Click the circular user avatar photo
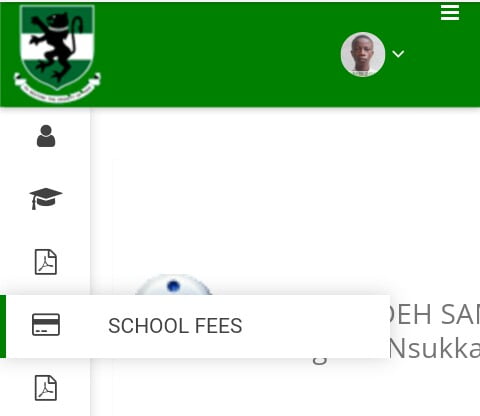The width and height of the screenshot is (480, 416). (363, 54)
